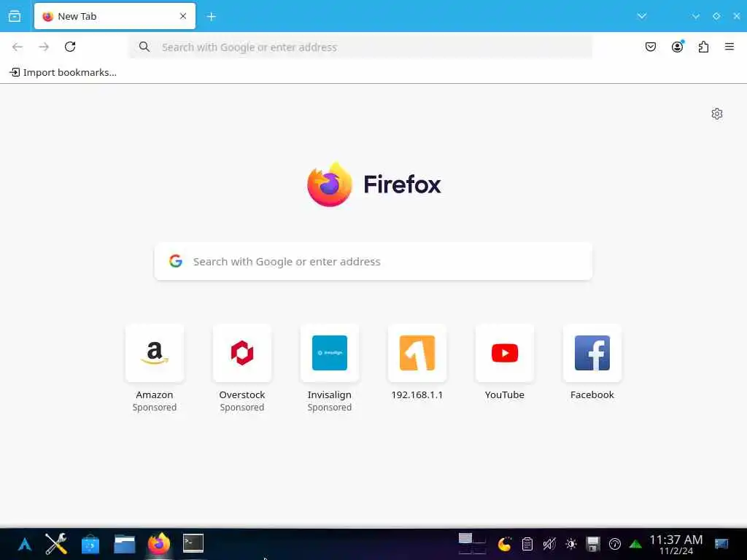This screenshot has width=747, height=560.
Task: Expand hidden system tray icons arrow
Action: (635, 544)
